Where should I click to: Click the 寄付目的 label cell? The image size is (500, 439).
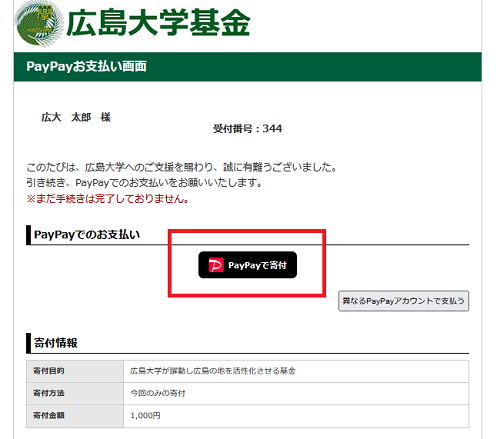(75, 371)
